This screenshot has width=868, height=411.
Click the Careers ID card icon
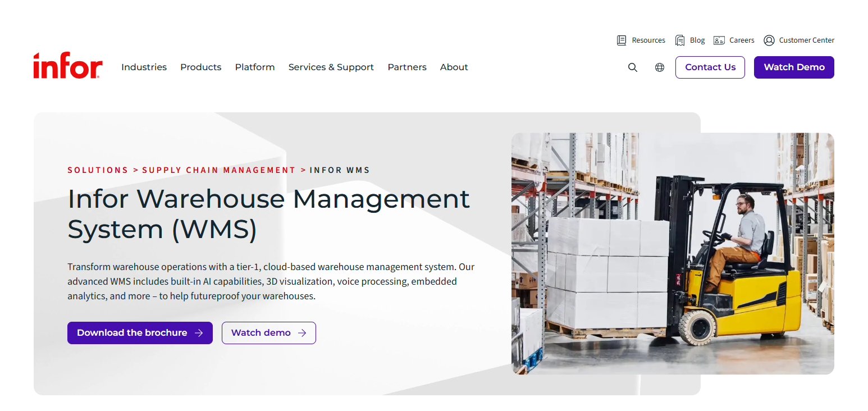click(x=719, y=40)
